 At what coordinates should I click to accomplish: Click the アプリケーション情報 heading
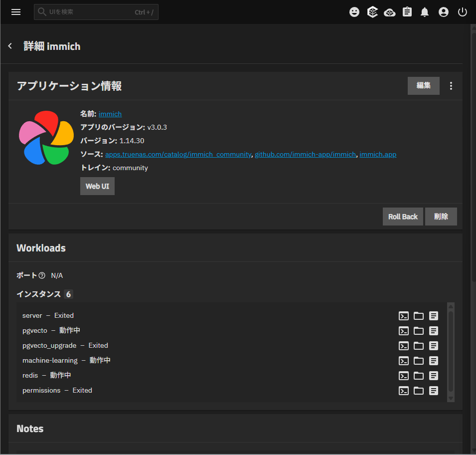pyautogui.click(x=69, y=86)
